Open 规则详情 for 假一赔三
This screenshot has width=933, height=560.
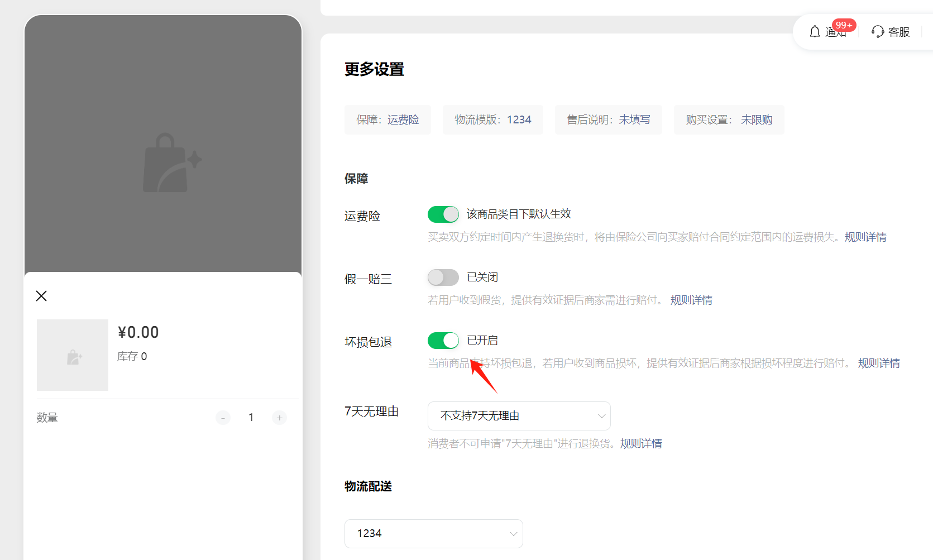click(x=691, y=300)
